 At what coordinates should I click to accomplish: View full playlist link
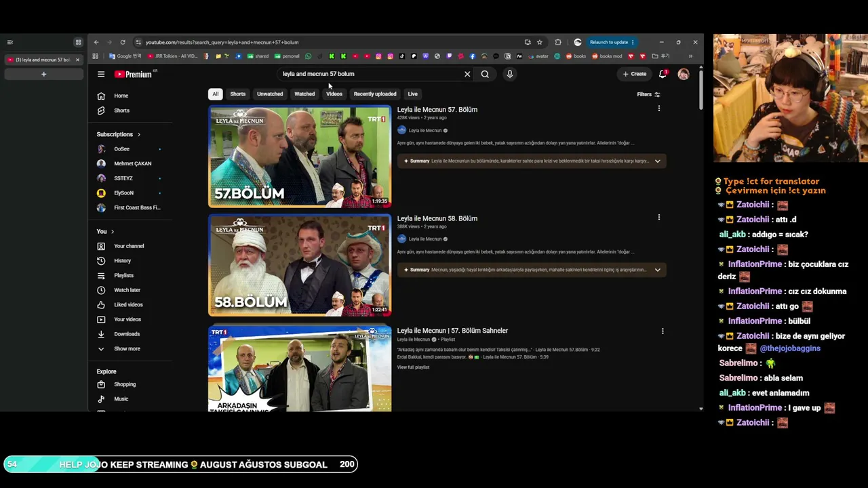pyautogui.click(x=413, y=367)
